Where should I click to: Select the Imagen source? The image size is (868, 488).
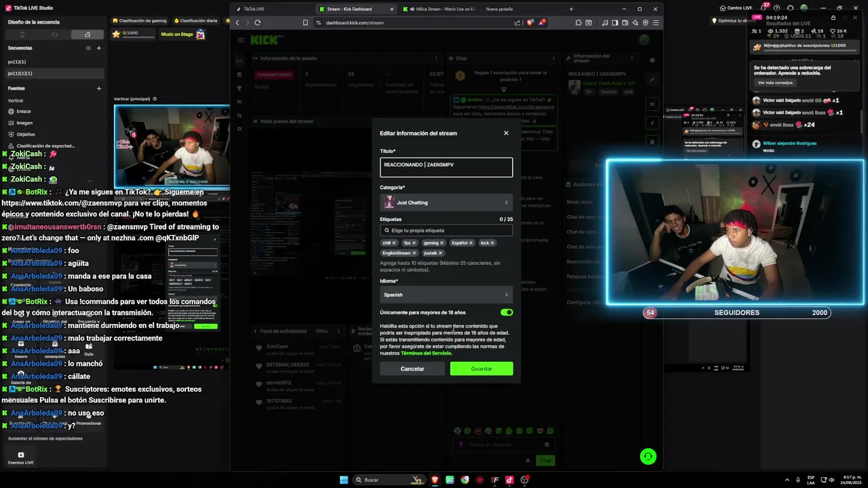[54, 123]
